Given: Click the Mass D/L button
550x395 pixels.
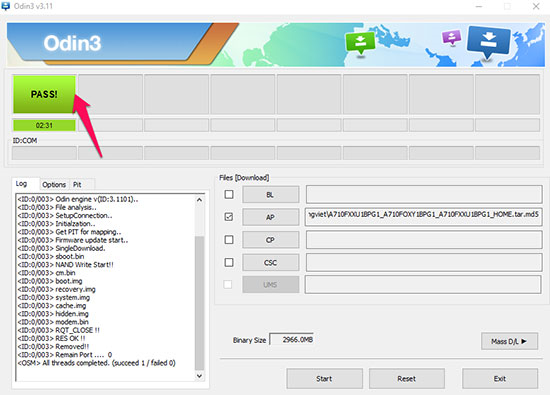Looking at the screenshot, I should [509, 341].
